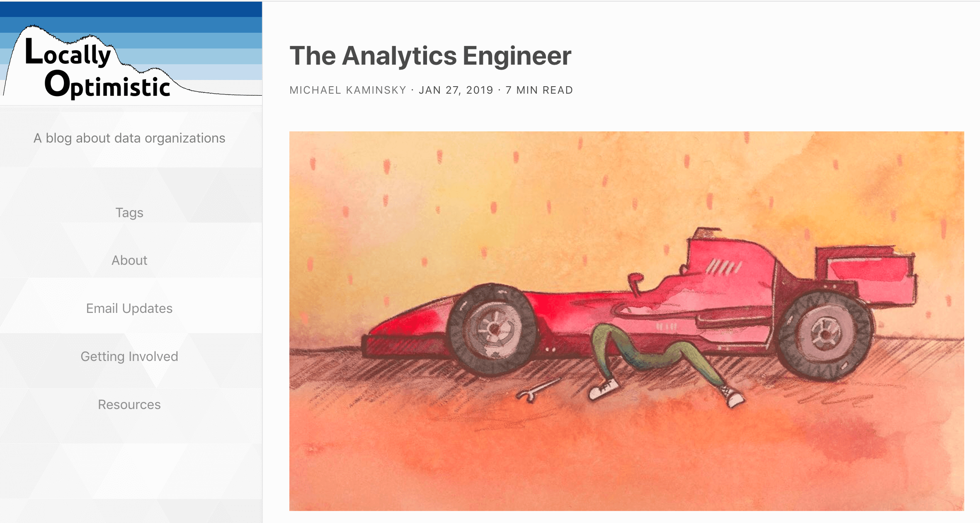
Task: Open the Getting Involved section
Action: tap(130, 356)
